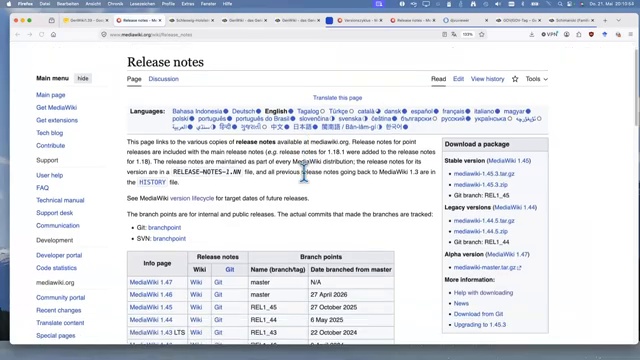Click the SVN branchpoint link
Screen dimensions: 640x360
click(x=169, y=239)
